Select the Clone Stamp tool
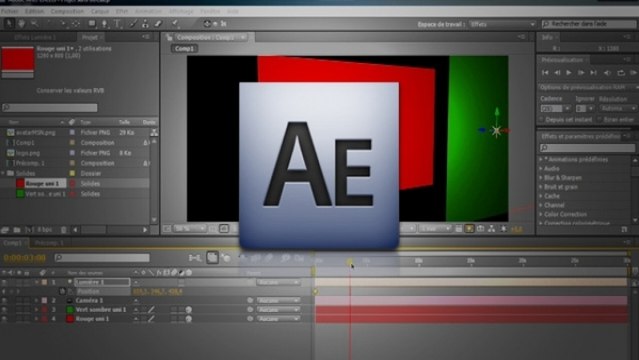The image size is (639, 360). coord(145,24)
